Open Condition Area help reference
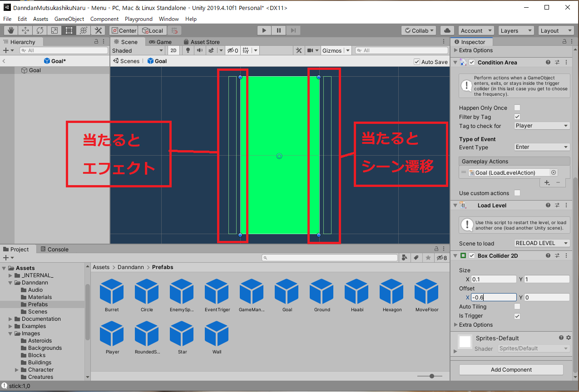This screenshot has height=392, width=579. 548,63
